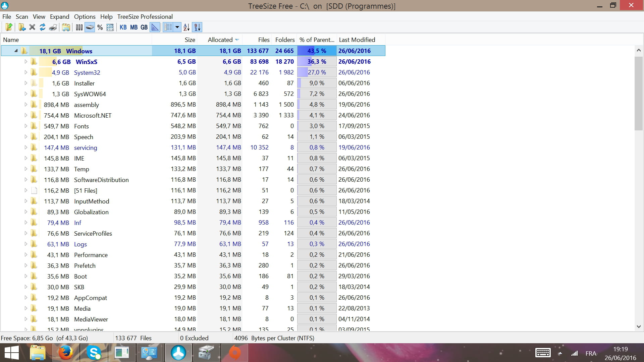
Task: Expand the WinSxS folder
Action: [x=26, y=62]
